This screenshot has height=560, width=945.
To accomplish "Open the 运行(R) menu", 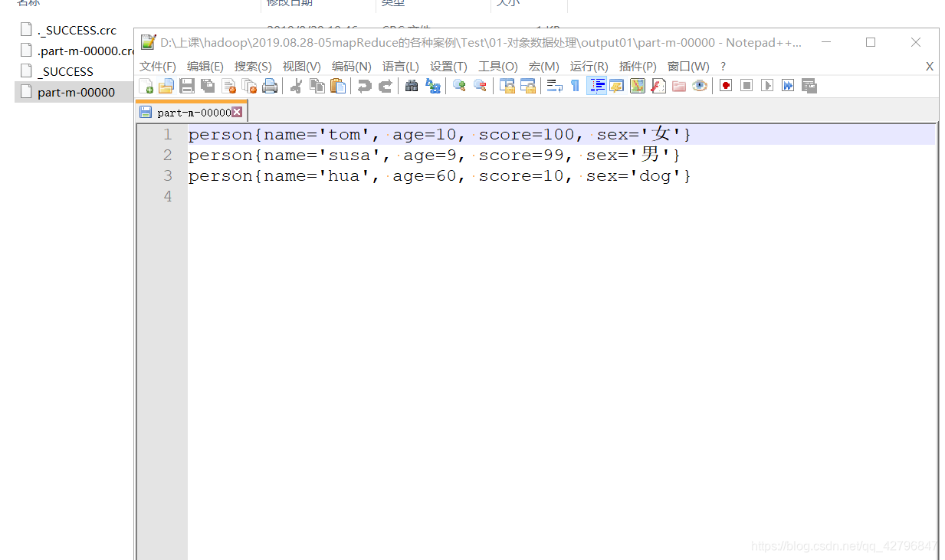I will pyautogui.click(x=589, y=67).
